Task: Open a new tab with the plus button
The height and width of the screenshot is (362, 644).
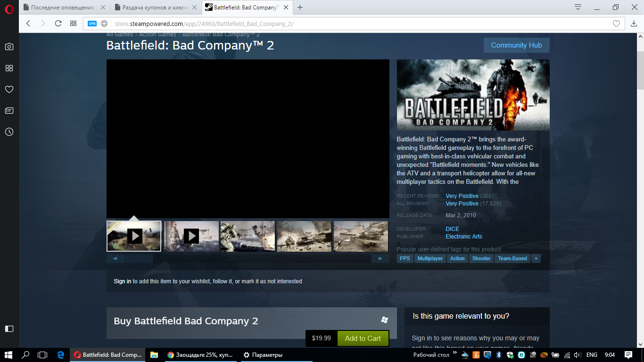Action: point(300,7)
